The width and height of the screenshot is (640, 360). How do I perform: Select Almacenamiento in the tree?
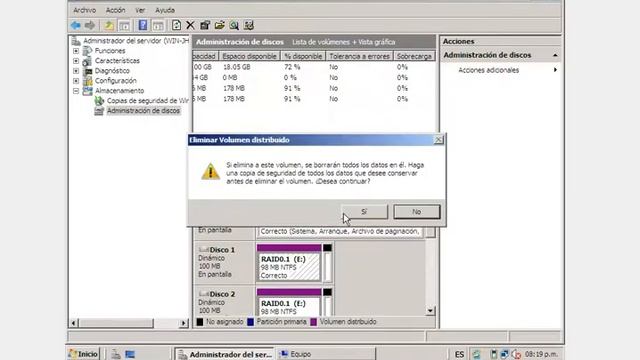119,91
